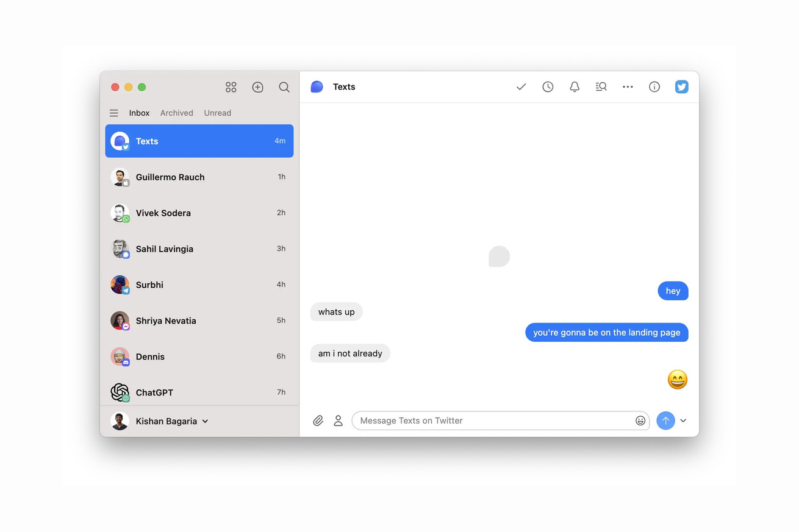Viewport: 799px width, 532px height.
Task: Snooze the chat with the clock icon
Action: pos(548,87)
